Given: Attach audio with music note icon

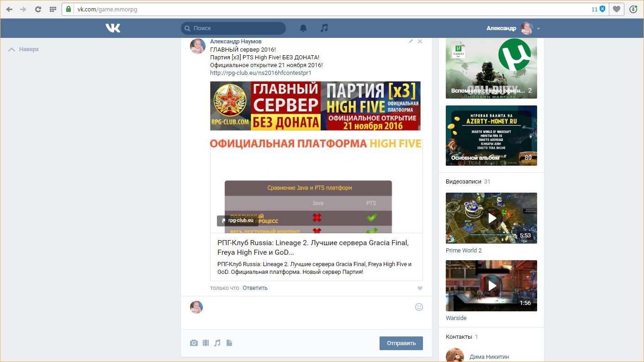Looking at the screenshot, I should click(217, 343).
